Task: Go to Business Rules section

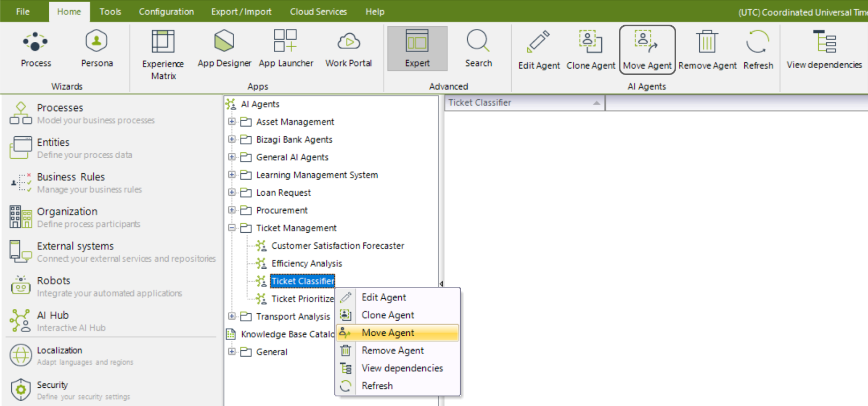Action: tap(71, 182)
